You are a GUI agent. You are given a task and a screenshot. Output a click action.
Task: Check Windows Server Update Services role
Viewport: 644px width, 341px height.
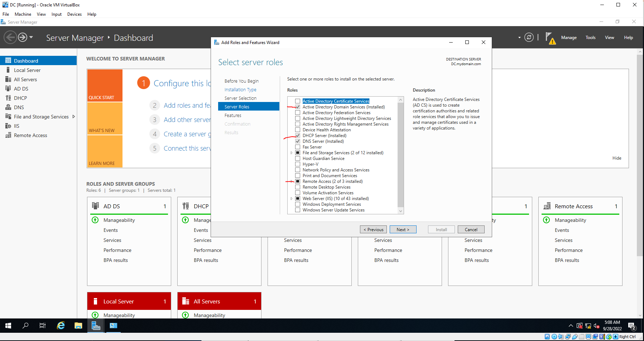pyautogui.click(x=298, y=210)
